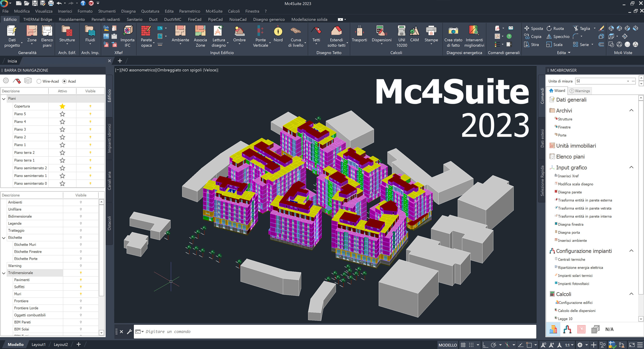Collapse Configurazione impianti section
This screenshot has width=644, height=349.
631,251
